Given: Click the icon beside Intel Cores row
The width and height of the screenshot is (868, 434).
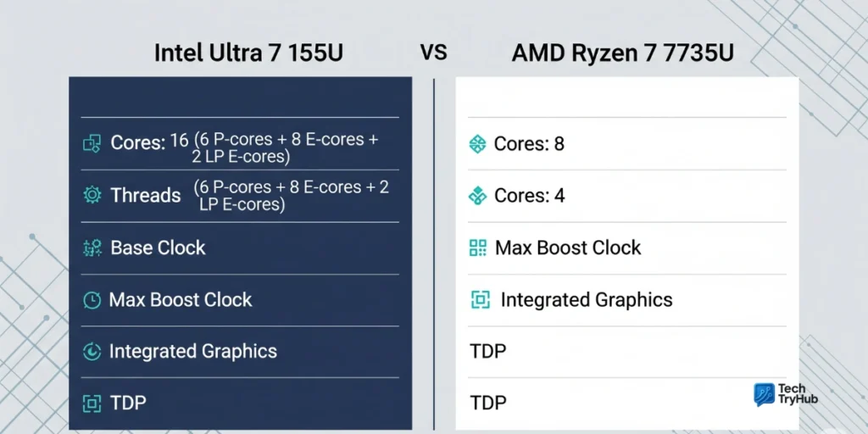Looking at the screenshot, I should [92, 143].
